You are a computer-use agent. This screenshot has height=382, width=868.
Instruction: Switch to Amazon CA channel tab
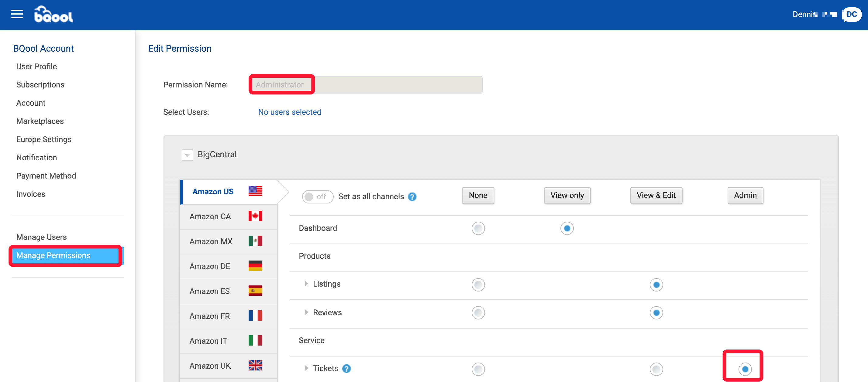pos(229,217)
